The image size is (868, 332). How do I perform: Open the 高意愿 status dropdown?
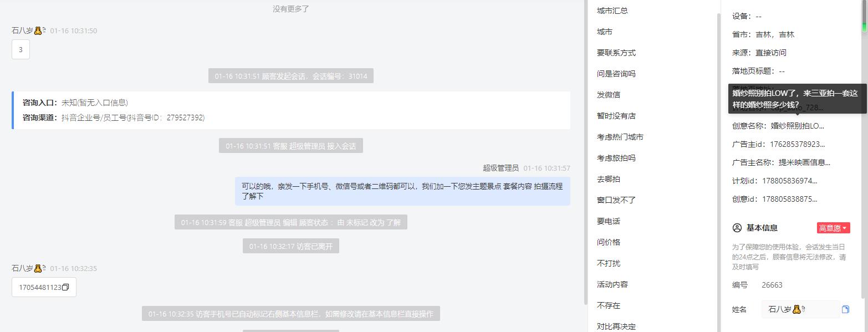pyautogui.click(x=833, y=228)
